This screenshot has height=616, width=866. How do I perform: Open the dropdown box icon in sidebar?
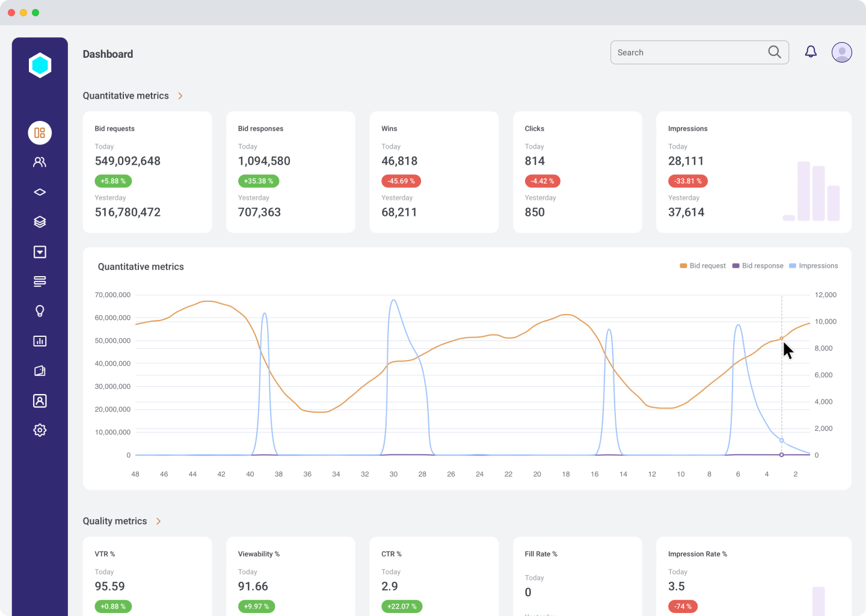click(x=40, y=252)
